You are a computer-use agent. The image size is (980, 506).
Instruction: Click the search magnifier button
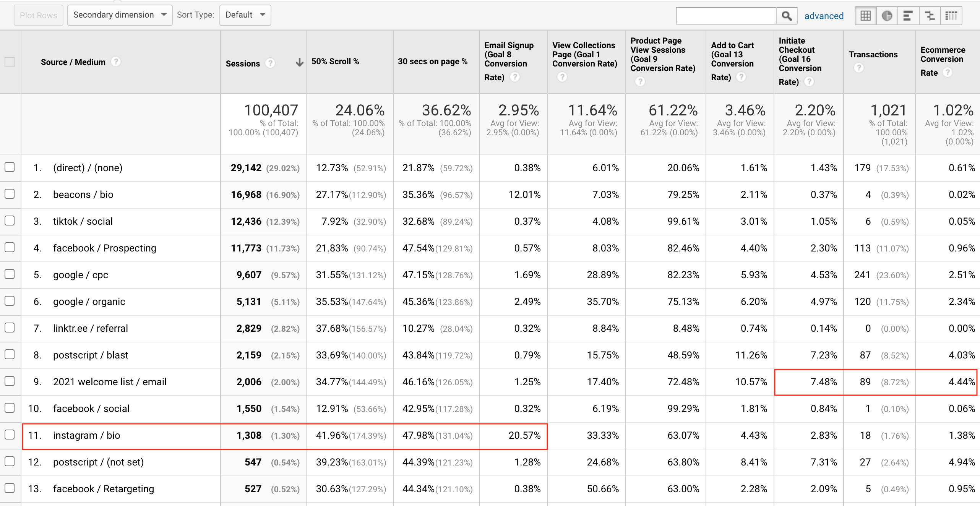[786, 16]
